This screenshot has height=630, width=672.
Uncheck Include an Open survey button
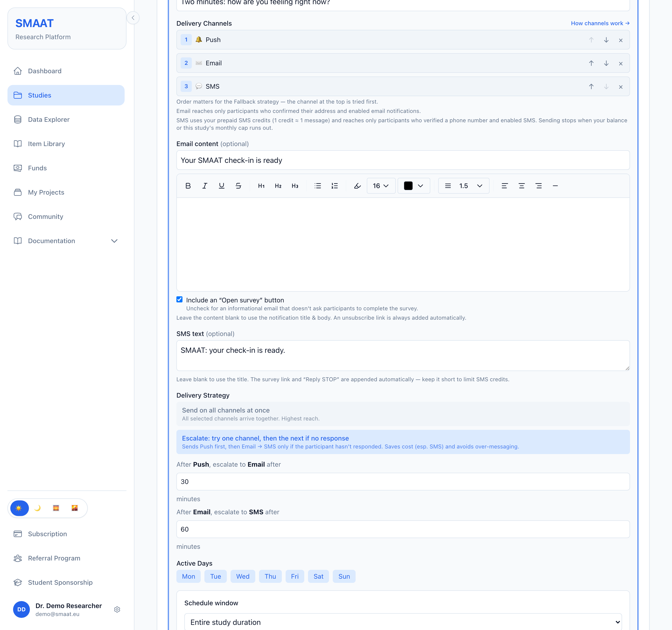(179, 299)
